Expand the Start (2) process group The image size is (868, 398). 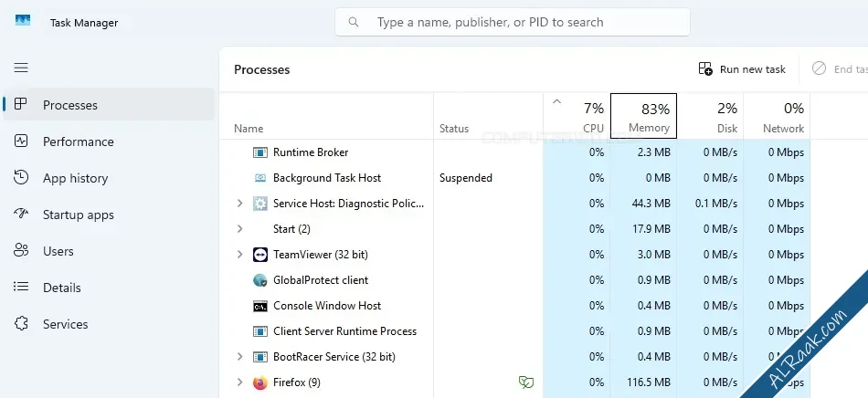tap(239, 229)
